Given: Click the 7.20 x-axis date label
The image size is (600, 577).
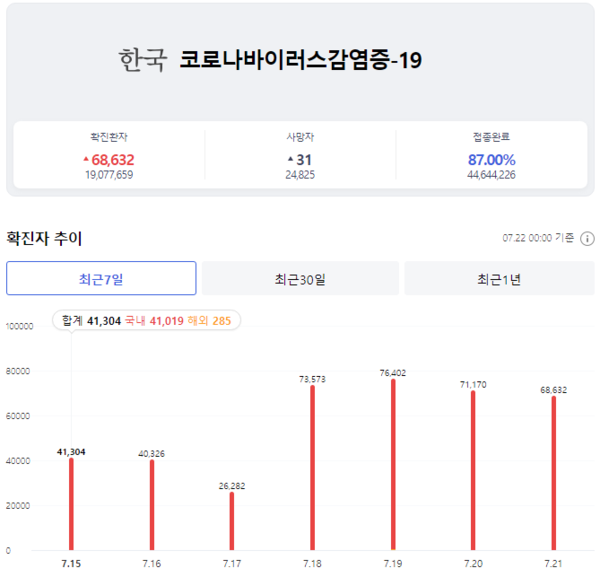Looking at the screenshot, I should coord(473,564).
